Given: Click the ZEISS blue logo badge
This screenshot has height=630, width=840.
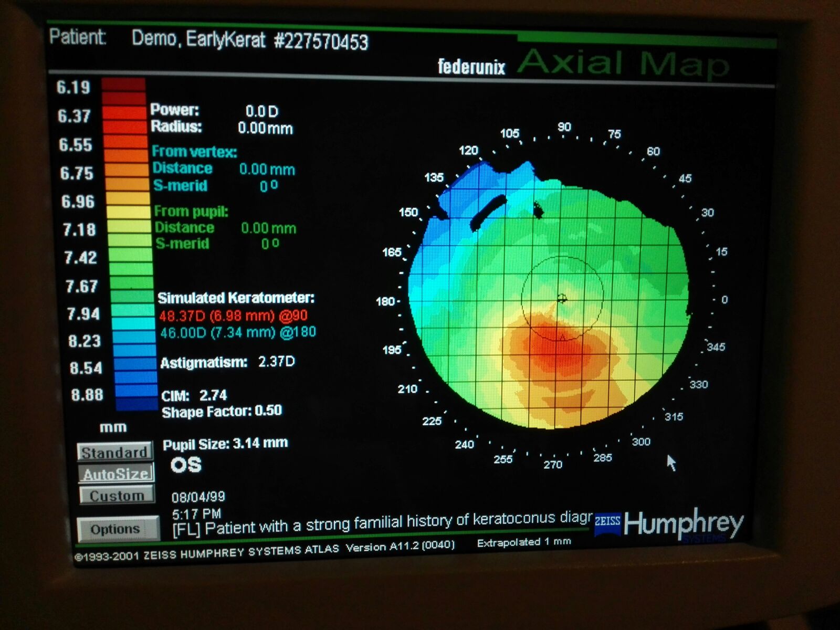Looking at the screenshot, I should click(x=607, y=522).
